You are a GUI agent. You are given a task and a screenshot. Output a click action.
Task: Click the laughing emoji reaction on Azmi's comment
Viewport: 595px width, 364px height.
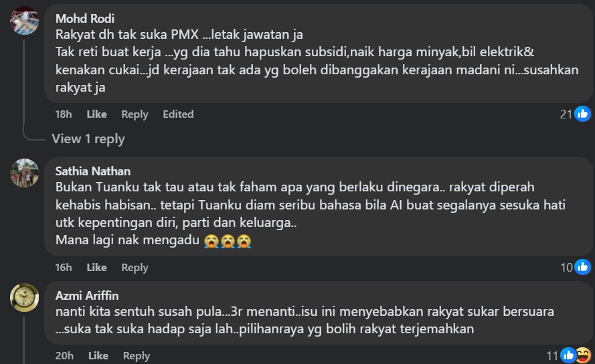pyautogui.click(x=584, y=356)
